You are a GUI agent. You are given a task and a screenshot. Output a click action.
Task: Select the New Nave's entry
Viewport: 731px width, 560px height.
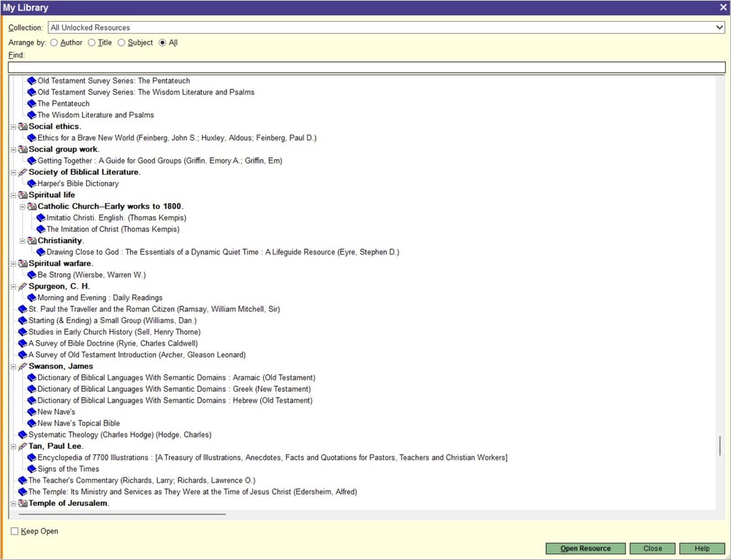(x=56, y=412)
